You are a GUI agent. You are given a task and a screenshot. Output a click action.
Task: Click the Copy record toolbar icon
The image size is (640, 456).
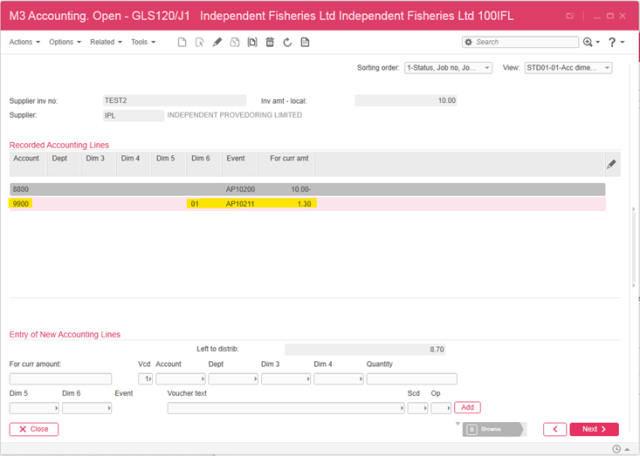click(235, 42)
